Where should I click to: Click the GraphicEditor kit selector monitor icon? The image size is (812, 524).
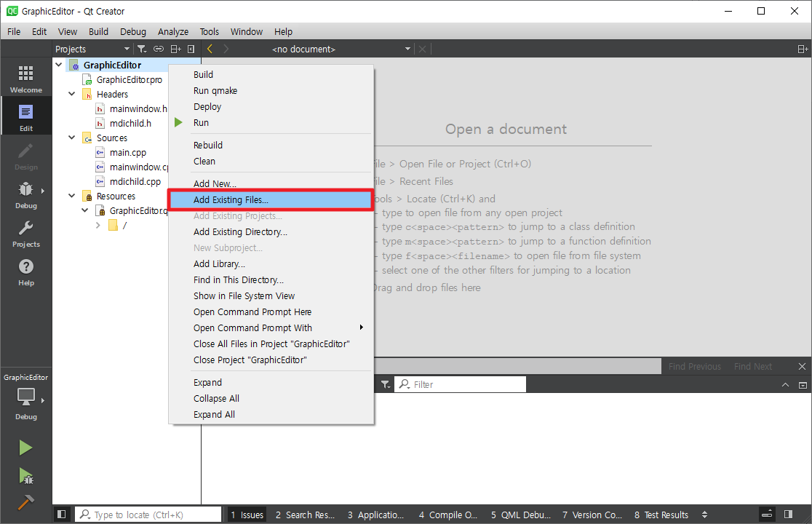pyautogui.click(x=26, y=397)
